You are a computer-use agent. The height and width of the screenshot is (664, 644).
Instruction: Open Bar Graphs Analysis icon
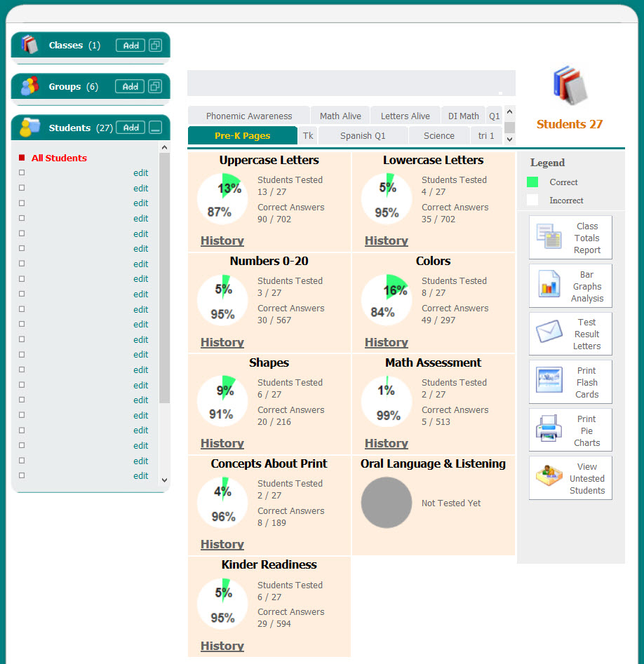[x=549, y=284]
